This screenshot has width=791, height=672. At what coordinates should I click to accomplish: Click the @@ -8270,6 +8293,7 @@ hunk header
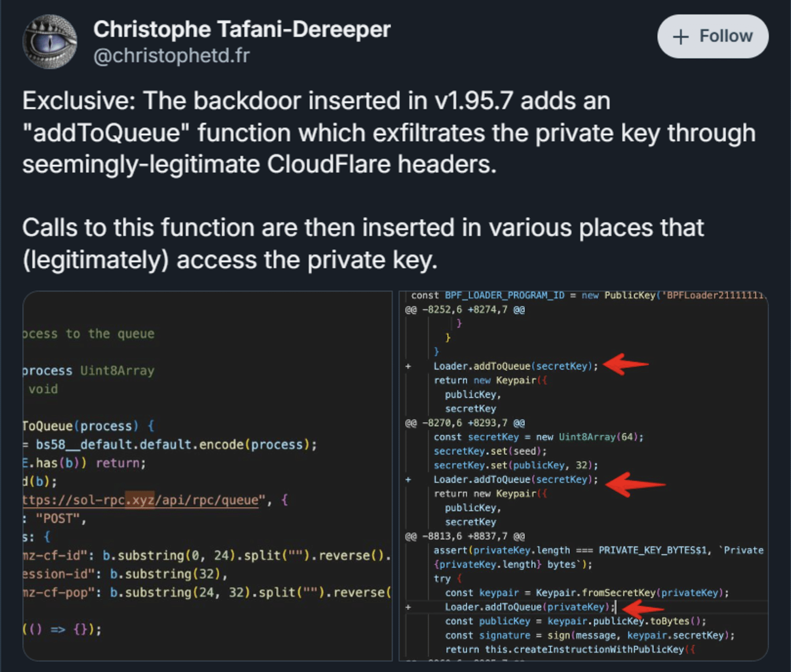click(x=464, y=422)
